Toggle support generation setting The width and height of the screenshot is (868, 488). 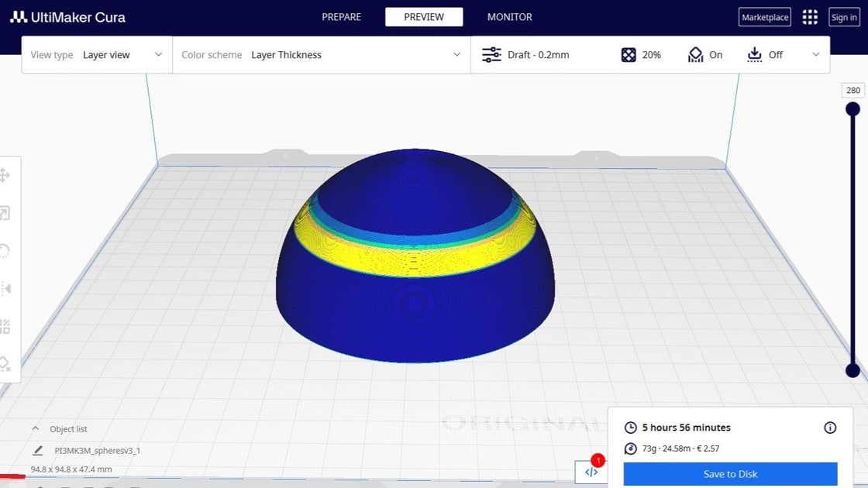[704, 54]
